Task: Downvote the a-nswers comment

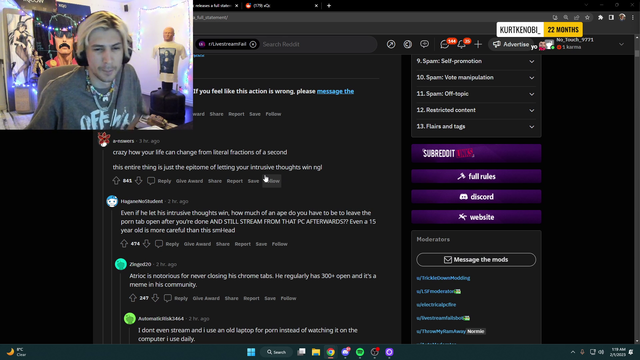Action: tap(139, 180)
